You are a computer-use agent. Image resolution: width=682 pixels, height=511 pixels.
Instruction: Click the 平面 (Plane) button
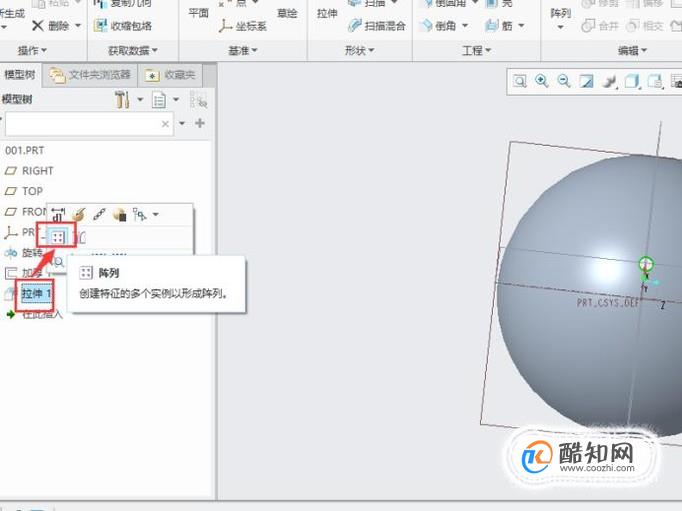199,13
